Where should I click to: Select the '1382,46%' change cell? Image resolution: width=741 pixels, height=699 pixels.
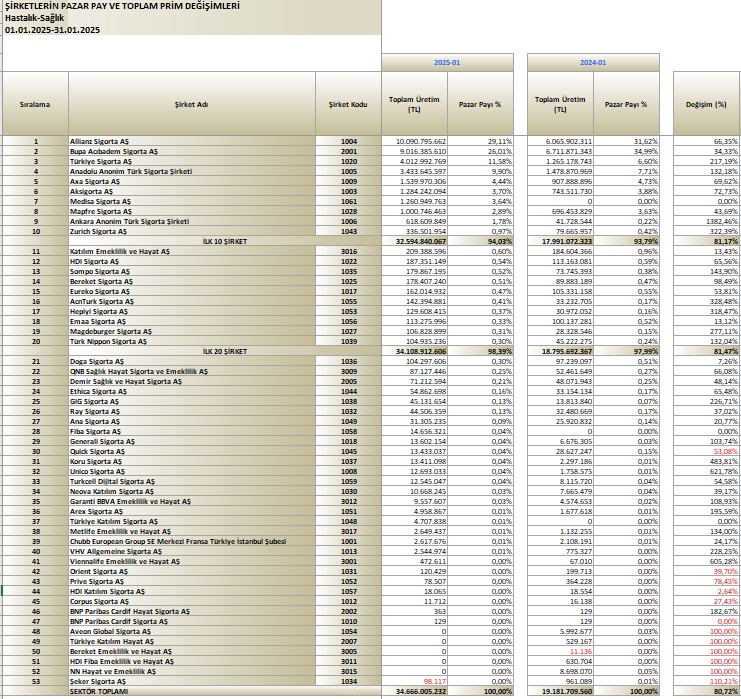[x=707, y=221]
